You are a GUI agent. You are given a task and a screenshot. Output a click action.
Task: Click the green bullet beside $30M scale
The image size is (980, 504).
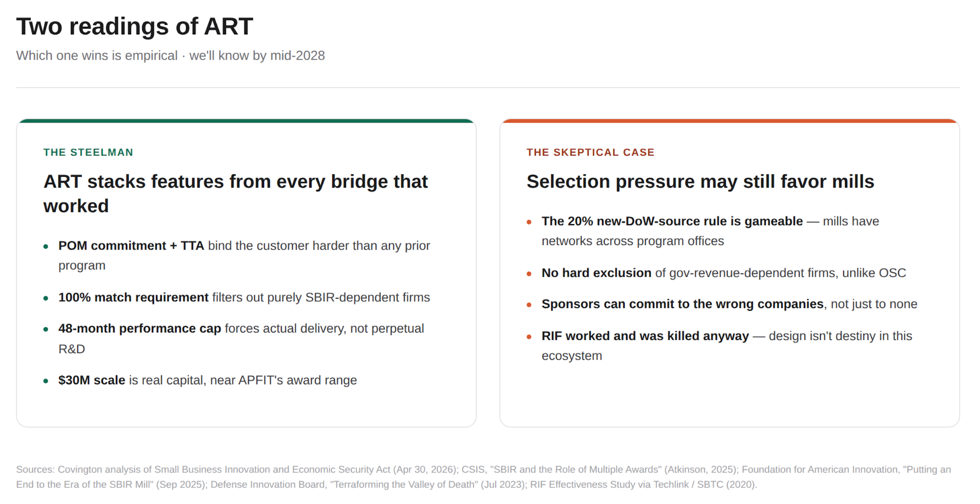46,381
